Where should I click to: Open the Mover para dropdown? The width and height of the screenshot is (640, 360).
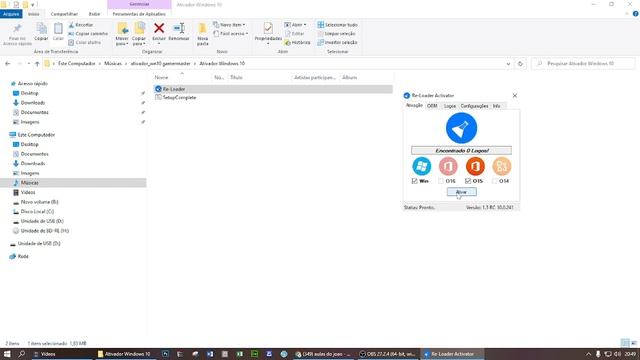point(122,41)
